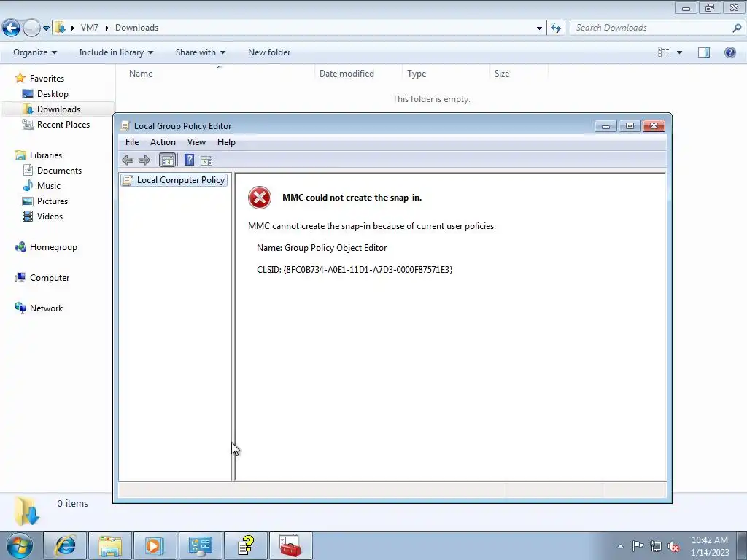Viewport: 747px width, 560px height.
Task: Open Documents library
Action: click(x=52, y=171)
